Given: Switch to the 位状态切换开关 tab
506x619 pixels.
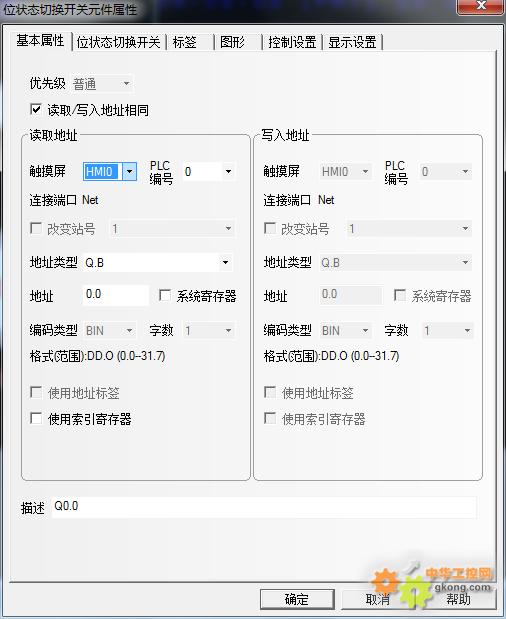Looking at the screenshot, I should point(119,42).
